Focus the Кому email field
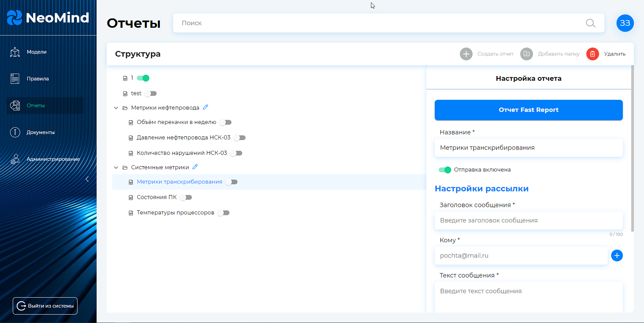 pos(521,255)
